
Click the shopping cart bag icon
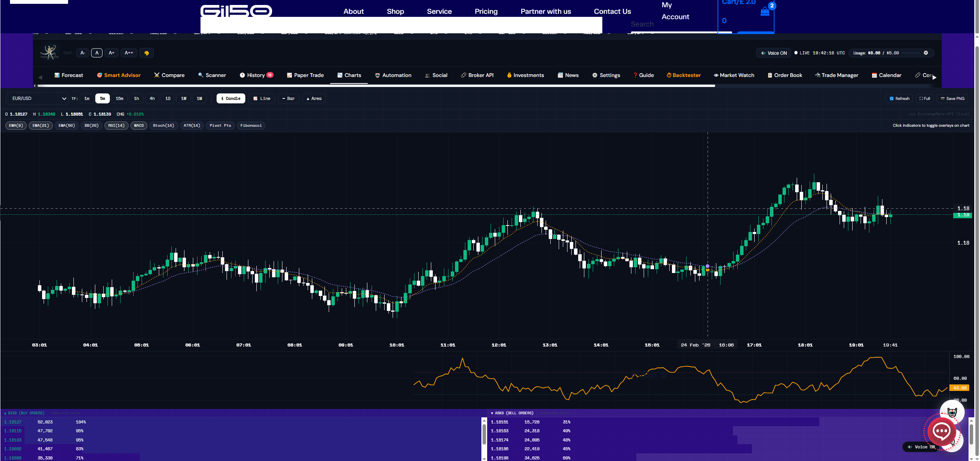point(765,11)
